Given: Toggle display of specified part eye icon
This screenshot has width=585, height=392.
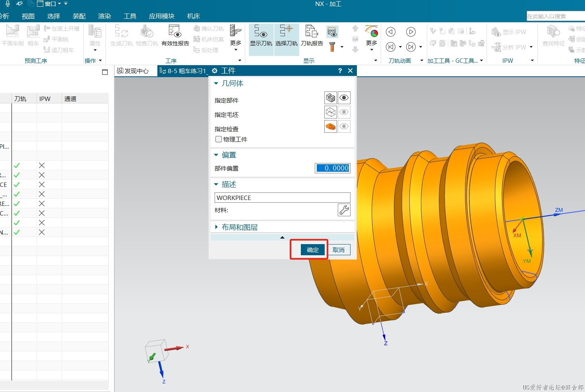Looking at the screenshot, I should (x=344, y=98).
